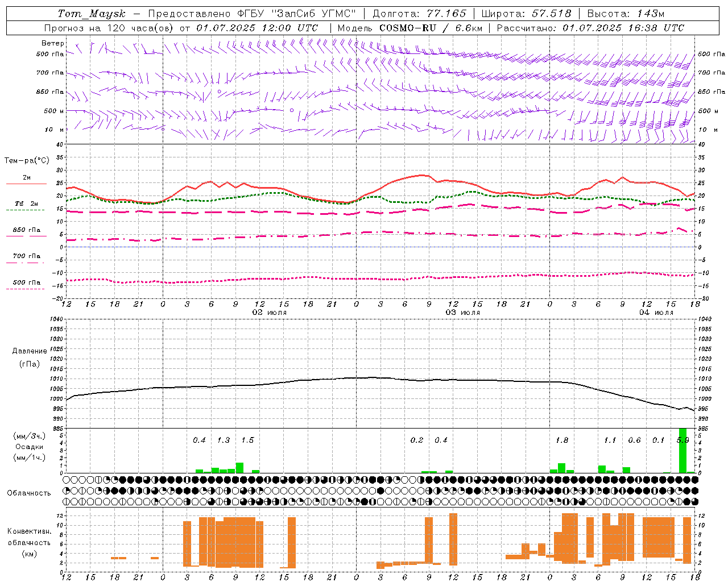Viewport: 728px width, 582px height.
Task: Click the 500 гПа temperature legend label
Action: pos(27,282)
